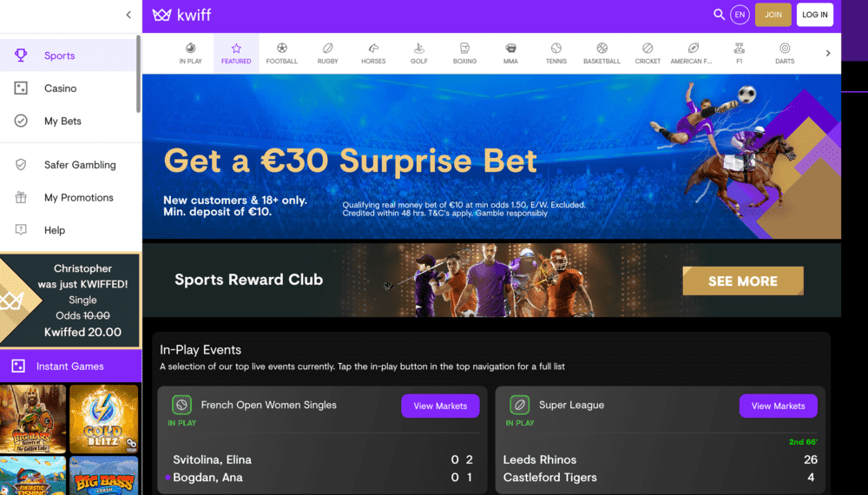Screen dimensions: 868x495
Task: Click the sidebar vertical scrollbar
Action: click(138, 74)
